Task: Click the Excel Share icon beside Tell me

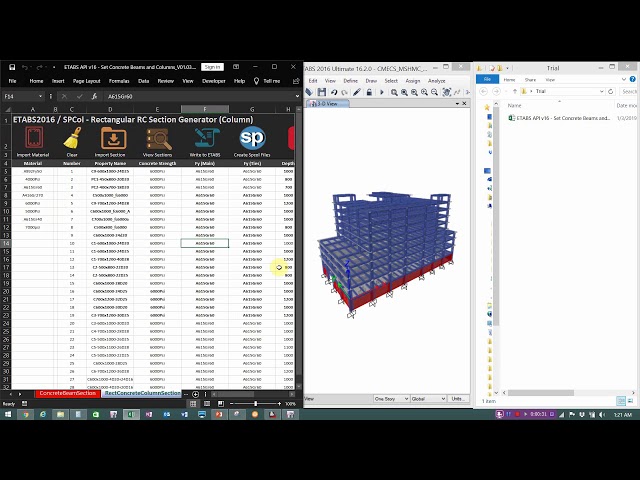Action: [296, 81]
